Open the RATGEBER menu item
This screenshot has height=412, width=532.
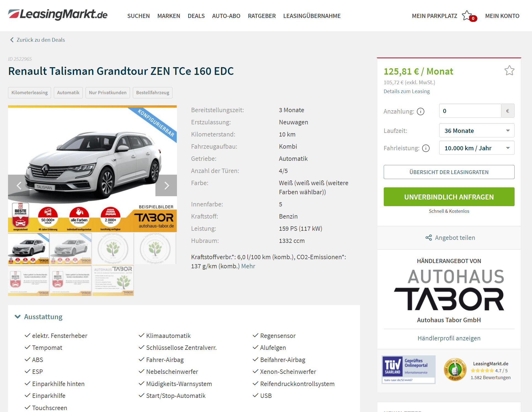(x=262, y=16)
